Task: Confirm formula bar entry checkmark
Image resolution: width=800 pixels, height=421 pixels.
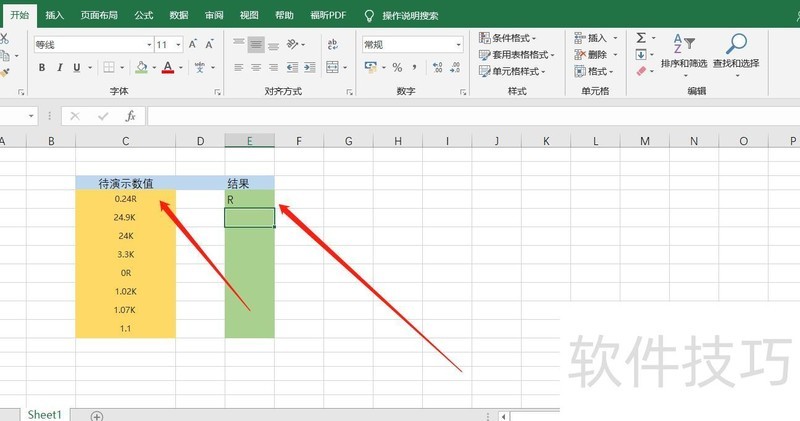Action: (103, 116)
